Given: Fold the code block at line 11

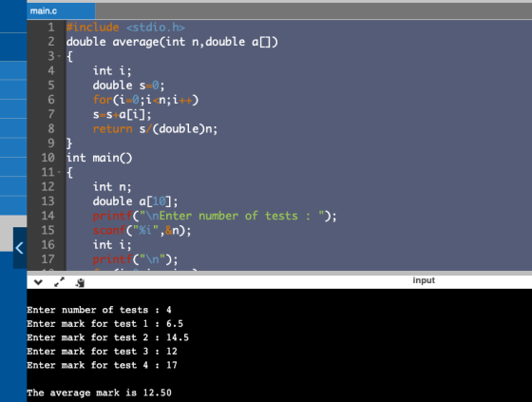Looking at the screenshot, I should click(x=59, y=172).
